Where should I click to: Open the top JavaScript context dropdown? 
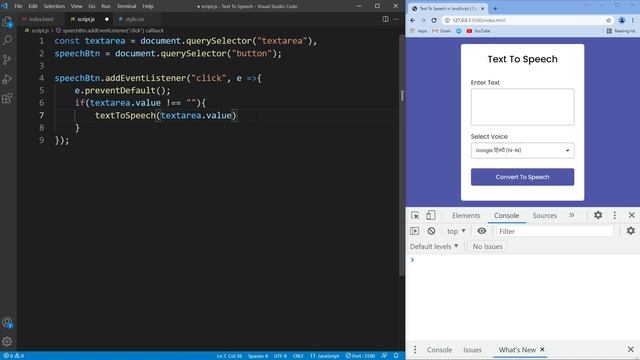[x=456, y=231]
